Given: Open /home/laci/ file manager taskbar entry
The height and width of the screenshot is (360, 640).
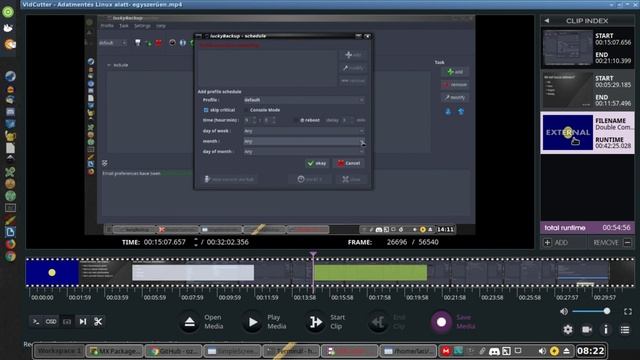Looking at the screenshot, I should point(408,351).
